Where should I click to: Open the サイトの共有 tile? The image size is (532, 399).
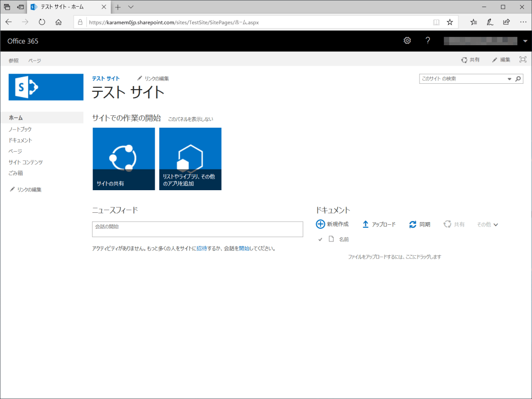124,159
